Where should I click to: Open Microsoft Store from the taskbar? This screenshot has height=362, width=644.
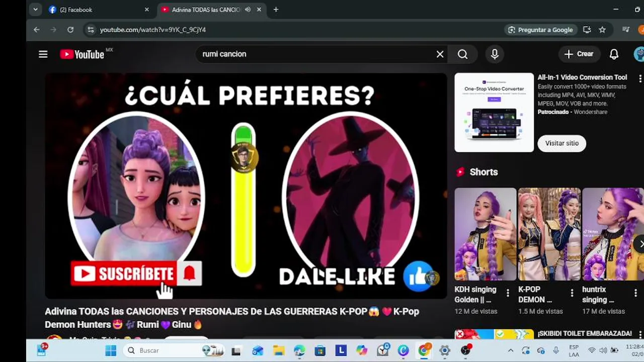pyautogui.click(x=320, y=350)
